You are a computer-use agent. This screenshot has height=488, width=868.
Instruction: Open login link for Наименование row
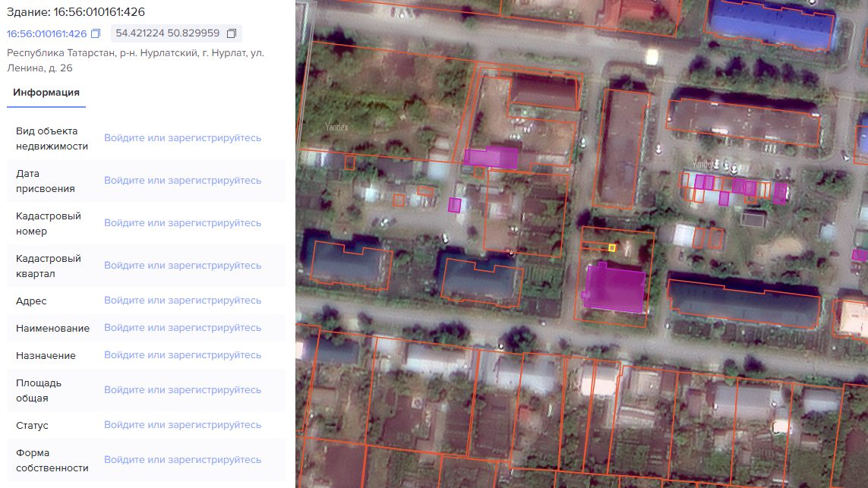(183, 328)
